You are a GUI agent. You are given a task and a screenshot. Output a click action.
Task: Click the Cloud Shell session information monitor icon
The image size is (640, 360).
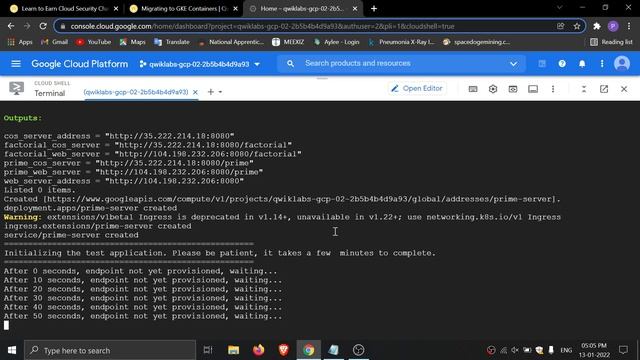(533, 89)
